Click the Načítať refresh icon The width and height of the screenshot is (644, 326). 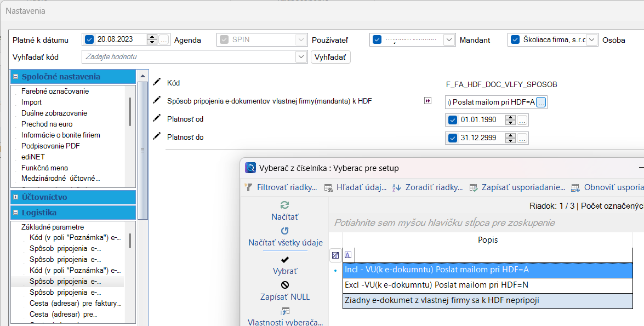[284, 205]
